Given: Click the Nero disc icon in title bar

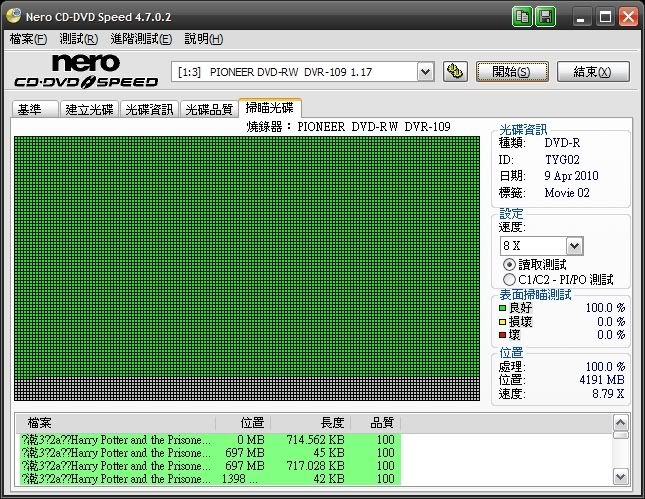Looking at the screenshot, I should pos(13,15).
